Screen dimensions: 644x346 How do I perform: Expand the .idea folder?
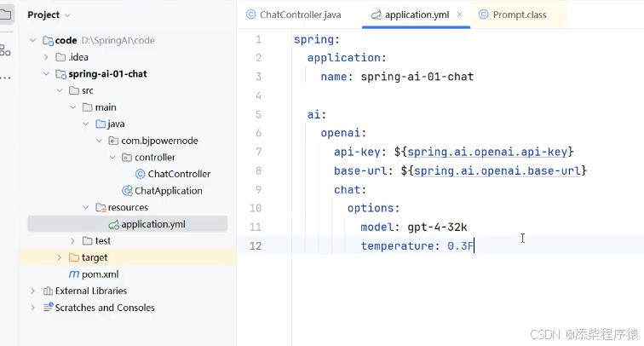[46, 57]
